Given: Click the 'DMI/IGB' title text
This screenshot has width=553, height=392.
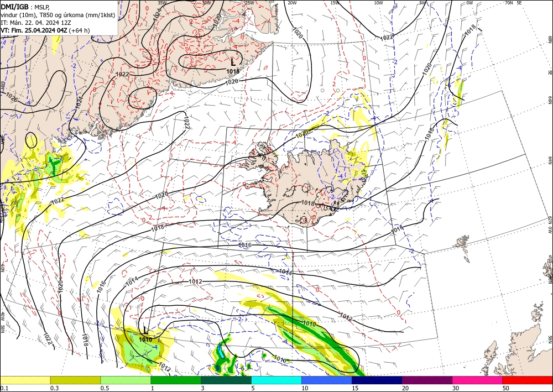Looking at the screenshot, I should (14, 7).
